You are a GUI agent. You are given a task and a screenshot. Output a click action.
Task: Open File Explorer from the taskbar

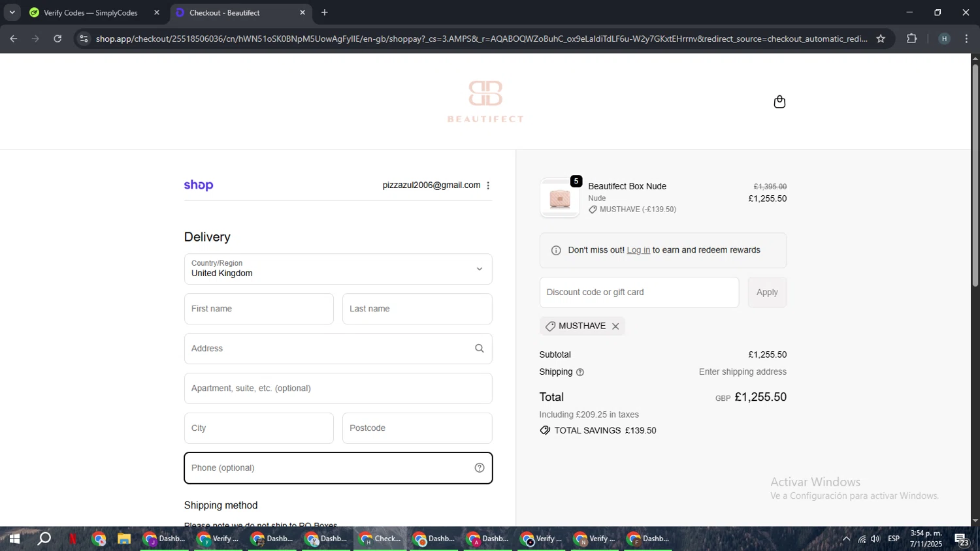point(124,539)
